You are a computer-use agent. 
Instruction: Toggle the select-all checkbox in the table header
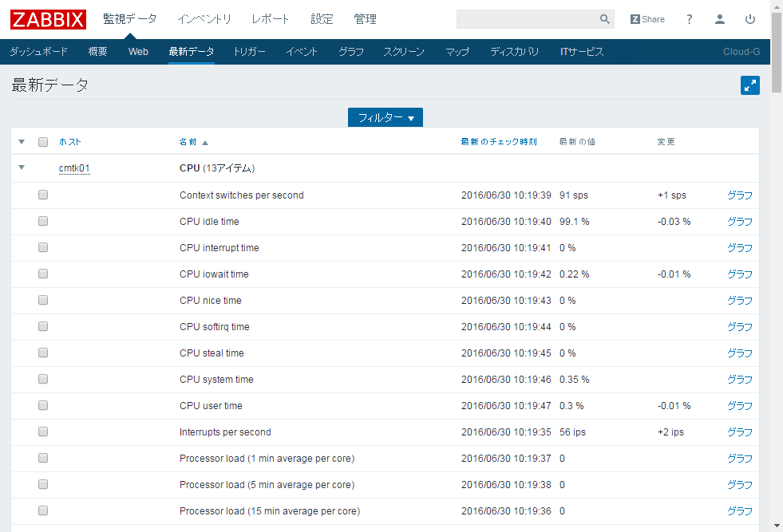point(42,141)
